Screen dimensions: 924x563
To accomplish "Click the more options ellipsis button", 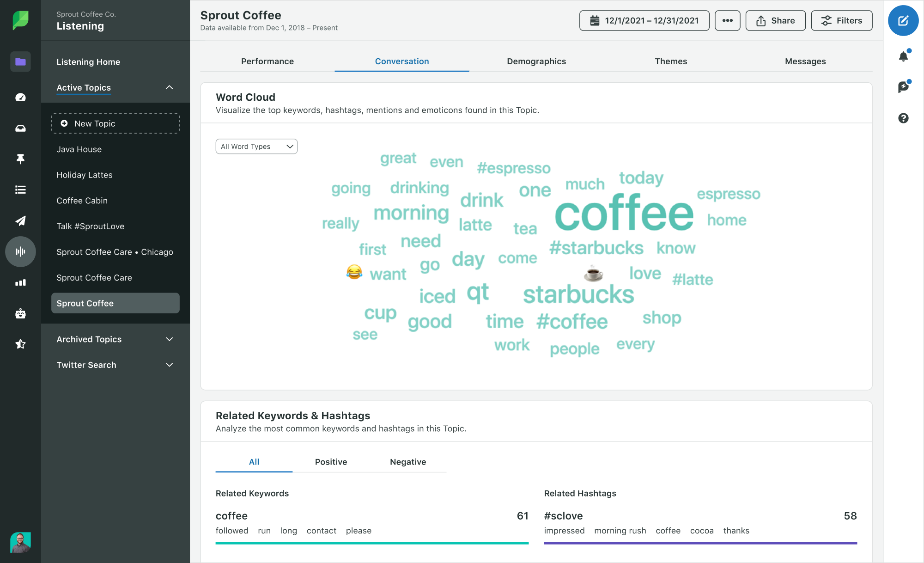I will (x=727, y=20).
